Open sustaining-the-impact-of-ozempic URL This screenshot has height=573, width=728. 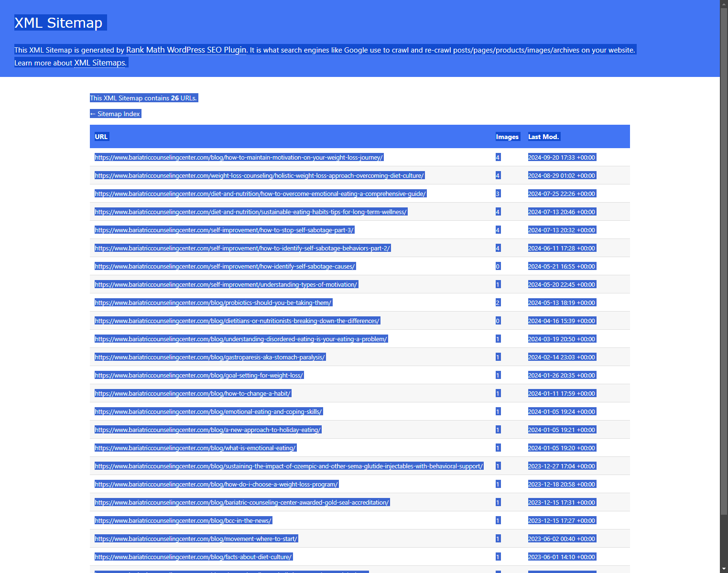pyautogui.click(x=289, y=466)
